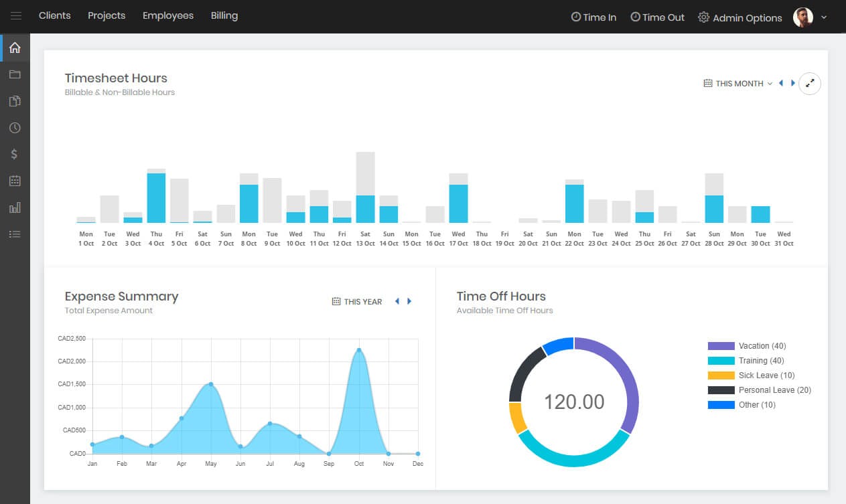Click the next-month arrow on Timesheet Hours
Screen dimensions: 846x504
793,83
